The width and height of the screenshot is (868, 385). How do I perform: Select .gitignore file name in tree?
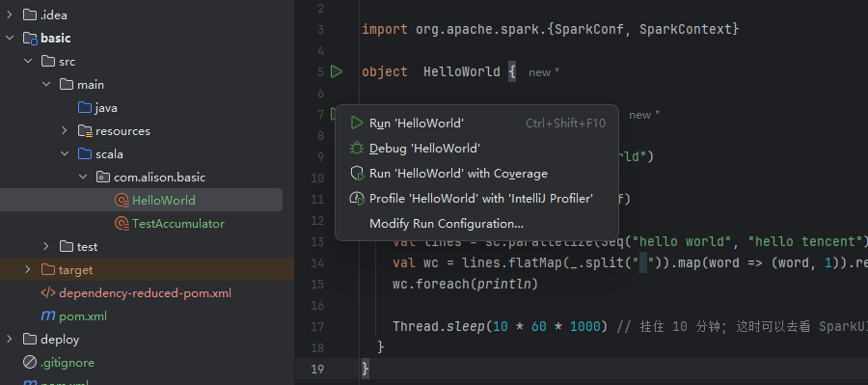pyautogui.click(x=68, y=362)
